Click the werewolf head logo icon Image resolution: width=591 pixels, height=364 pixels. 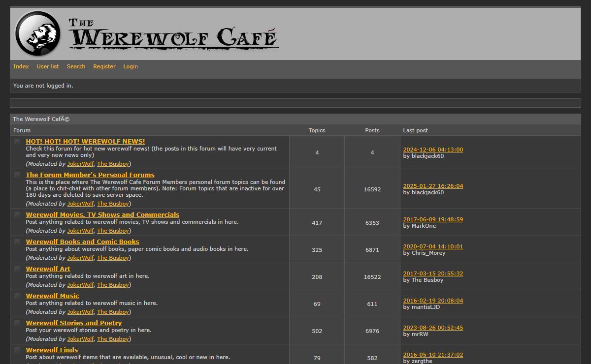click(x=38, y=33)
